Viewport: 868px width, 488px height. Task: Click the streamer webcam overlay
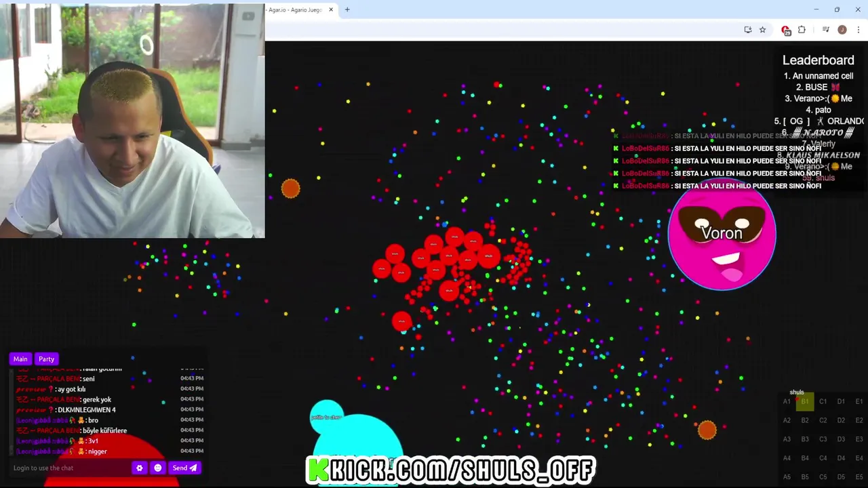[132, 121]
